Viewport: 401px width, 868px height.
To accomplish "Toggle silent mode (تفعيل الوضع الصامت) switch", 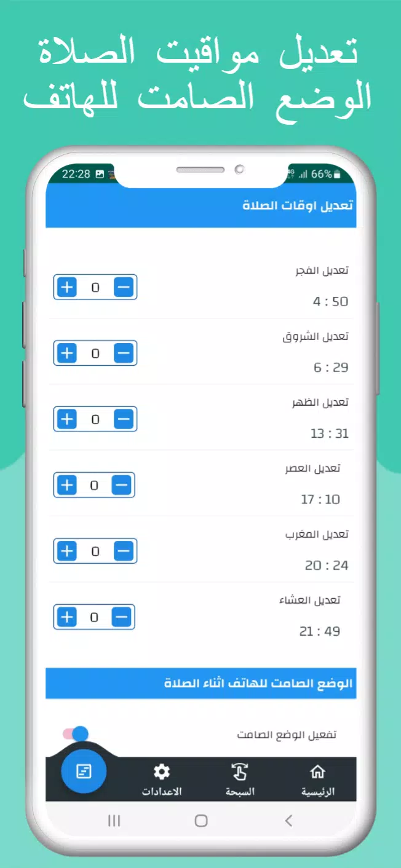I will tap(76, 733).
